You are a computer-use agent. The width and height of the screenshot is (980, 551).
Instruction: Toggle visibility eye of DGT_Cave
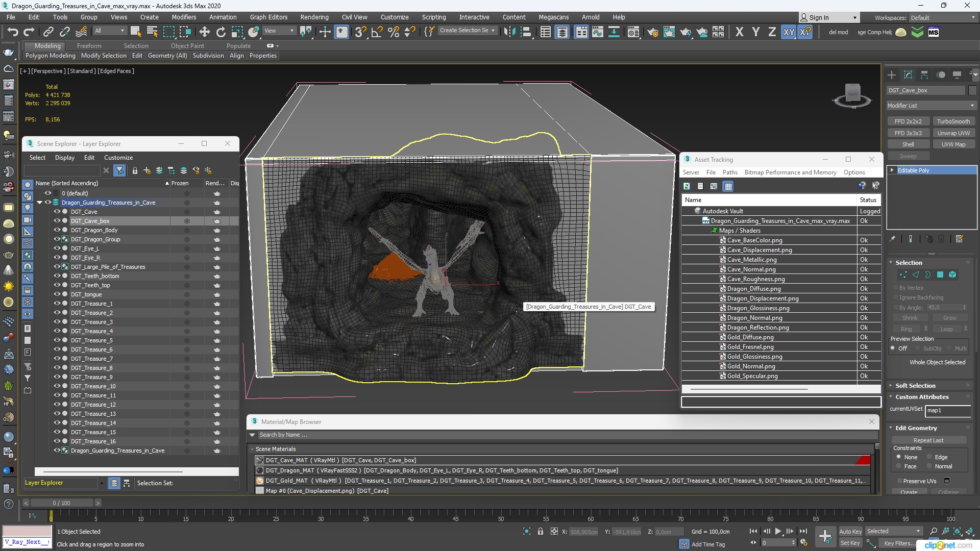tap(57, 212)
